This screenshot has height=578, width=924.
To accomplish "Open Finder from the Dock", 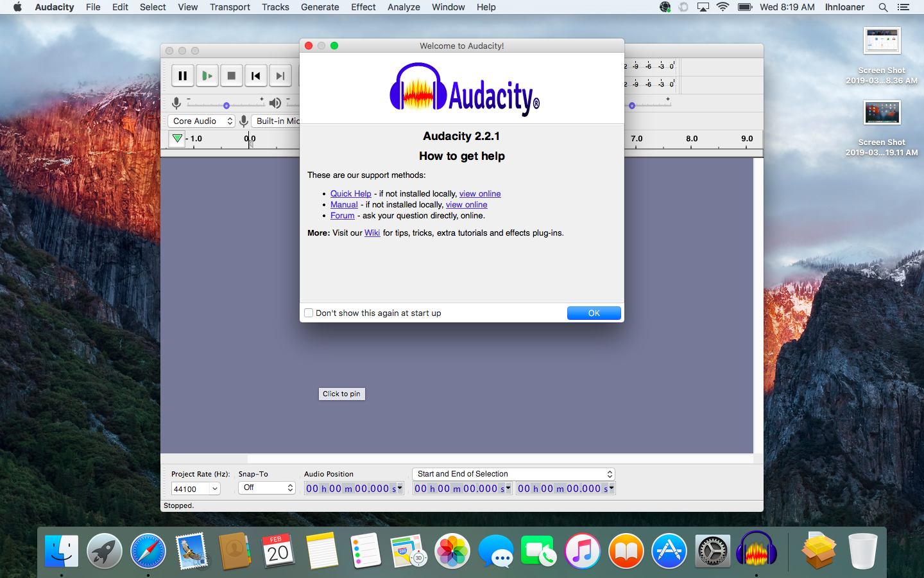I will (62, 551).
